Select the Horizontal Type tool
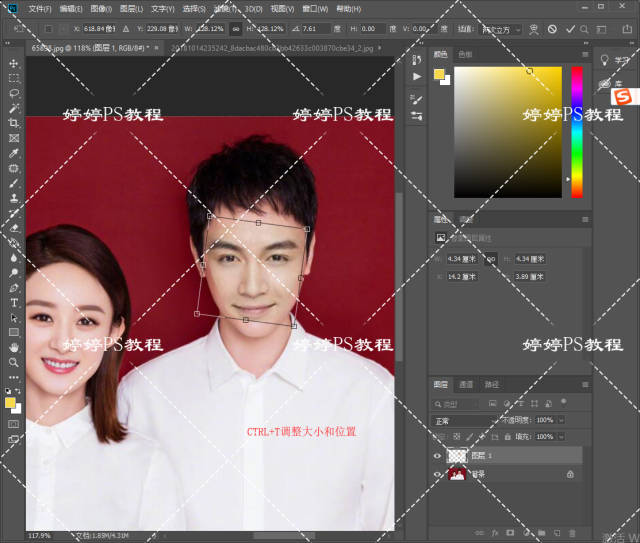This screenshot has width=640, height=543. pyautogui.click(x=14, y=303)
